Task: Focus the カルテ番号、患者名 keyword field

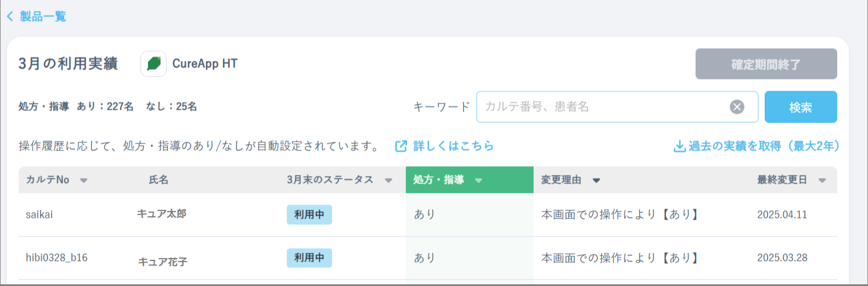Action: (x=617, y=107)
